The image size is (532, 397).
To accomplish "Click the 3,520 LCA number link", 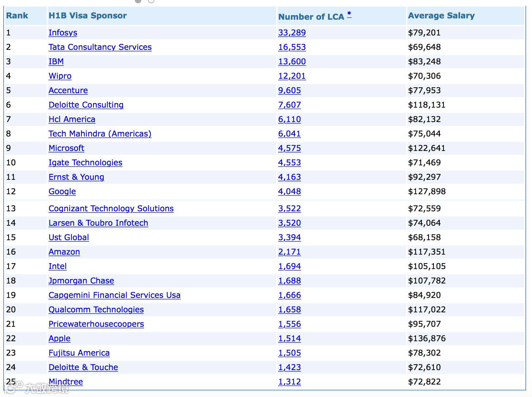I will [x=290, y=223].
